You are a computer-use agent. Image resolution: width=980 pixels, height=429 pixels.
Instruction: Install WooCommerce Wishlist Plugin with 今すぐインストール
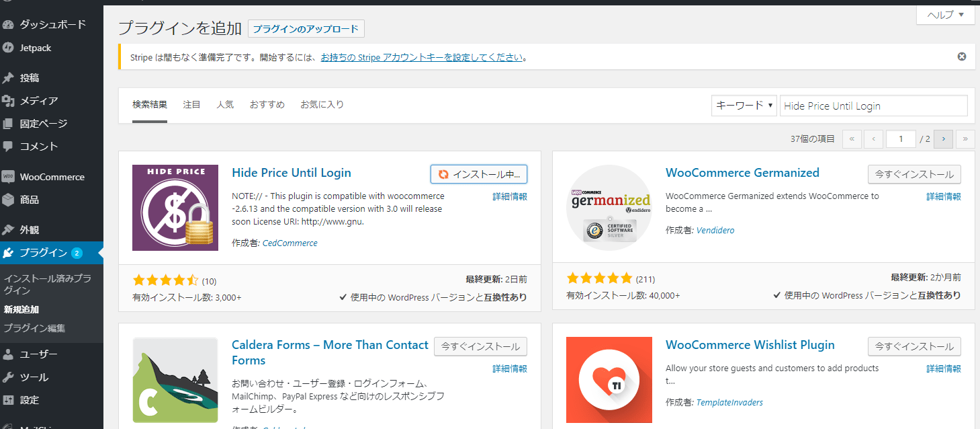pyautogui.click(x=914, y=346)
